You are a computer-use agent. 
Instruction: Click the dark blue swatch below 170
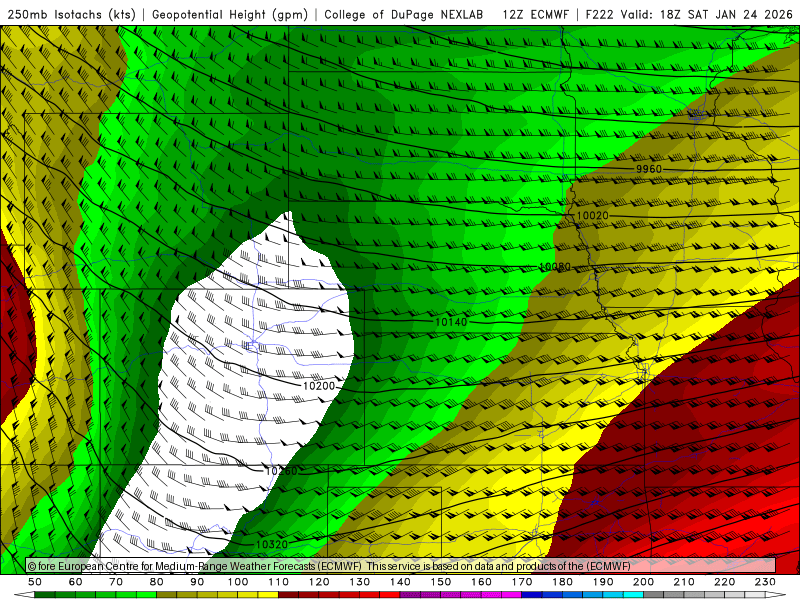[x=532, y=595]
